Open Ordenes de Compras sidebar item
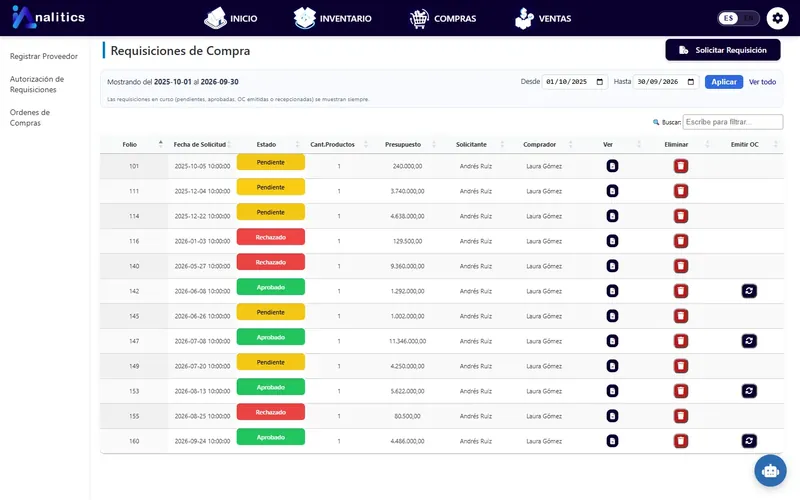This screenshot has width=800, height=500. click(30, 117)
